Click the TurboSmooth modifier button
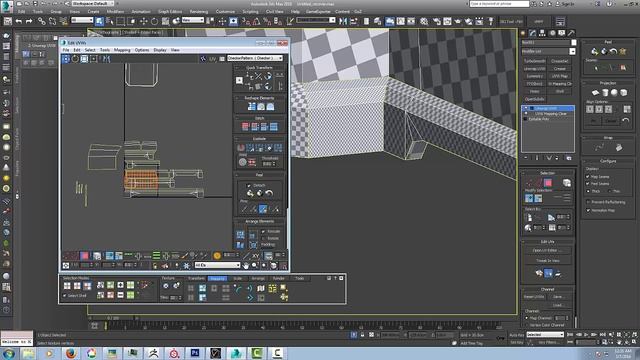Screen dimensions: 640x360 [534, 61]
